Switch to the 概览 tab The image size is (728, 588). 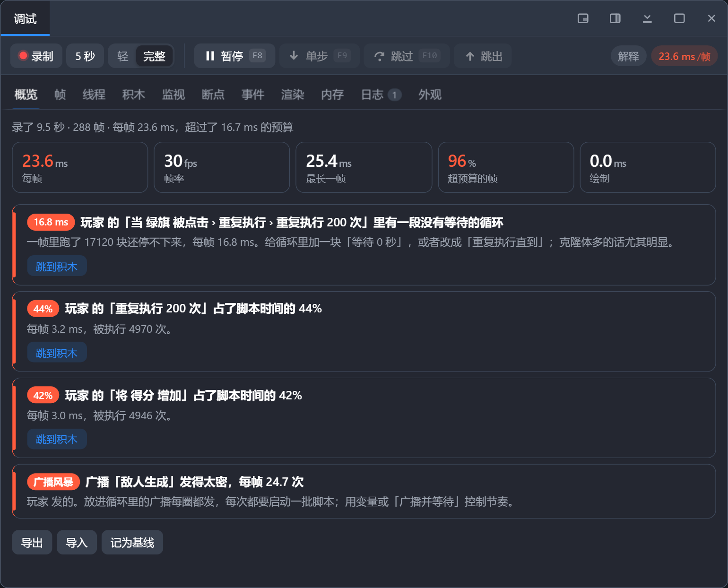point(26,95)
